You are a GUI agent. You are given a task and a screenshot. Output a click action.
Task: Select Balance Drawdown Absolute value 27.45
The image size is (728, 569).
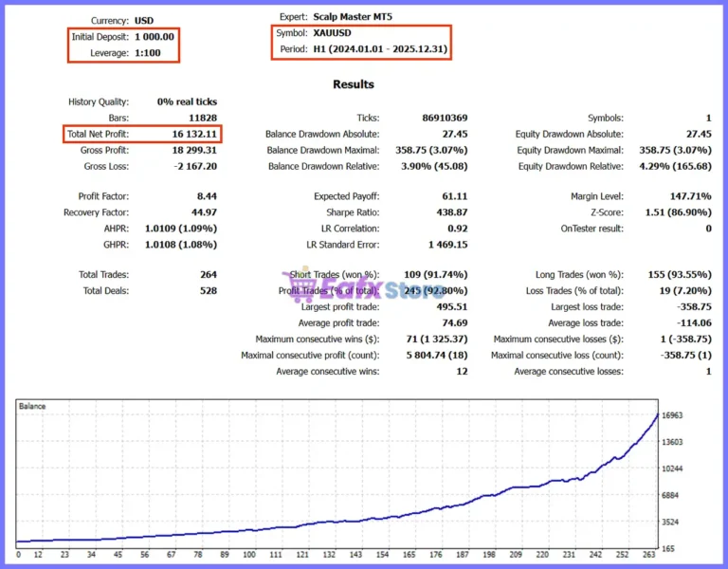tap(455, 135)
